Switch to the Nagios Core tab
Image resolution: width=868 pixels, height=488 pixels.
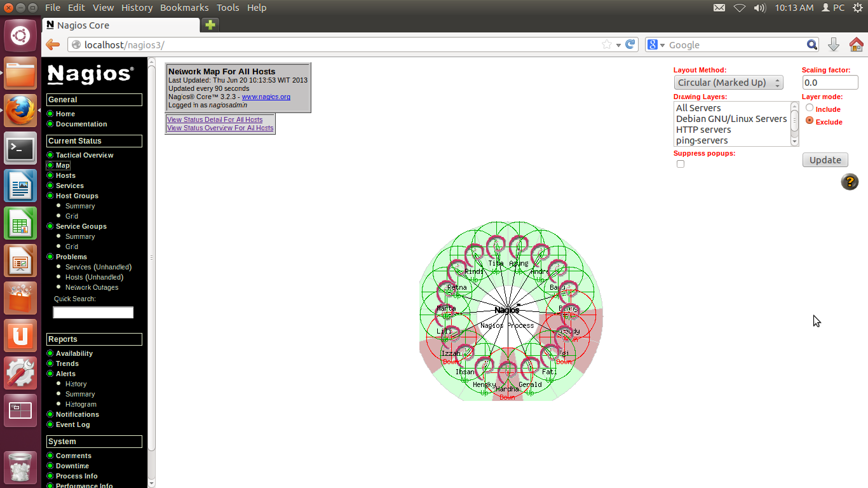pyautogui.click(x=121, y=25)
